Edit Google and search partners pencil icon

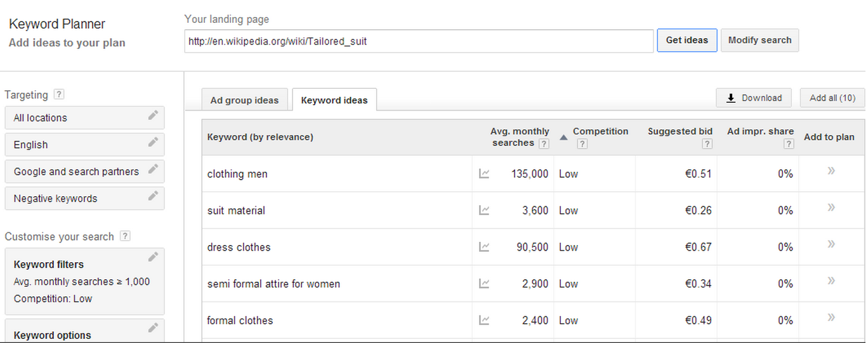point(153,169)
